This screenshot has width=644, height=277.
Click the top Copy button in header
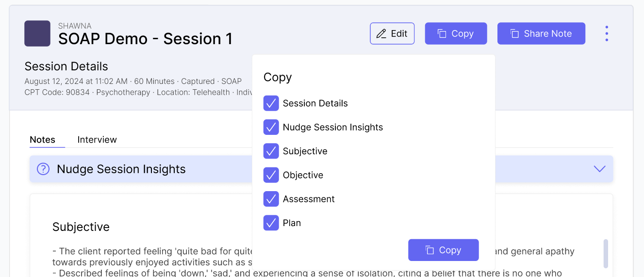[456, 33]
